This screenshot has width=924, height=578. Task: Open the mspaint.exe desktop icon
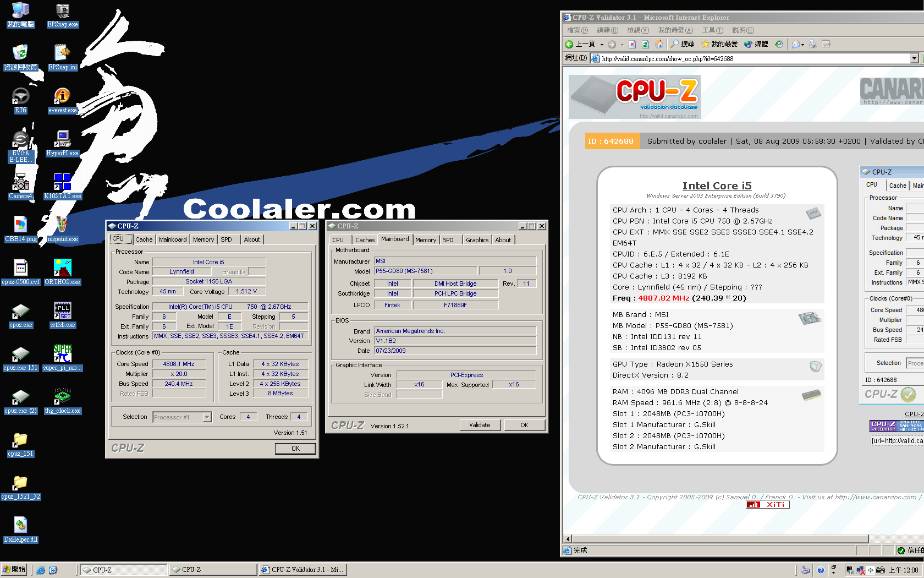coord(62,230)
